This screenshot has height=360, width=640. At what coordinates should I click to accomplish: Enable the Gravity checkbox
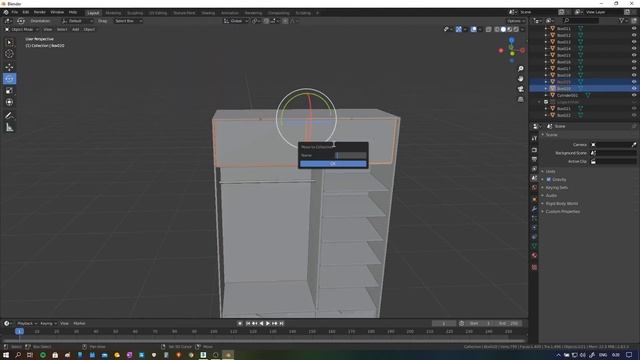549,180
